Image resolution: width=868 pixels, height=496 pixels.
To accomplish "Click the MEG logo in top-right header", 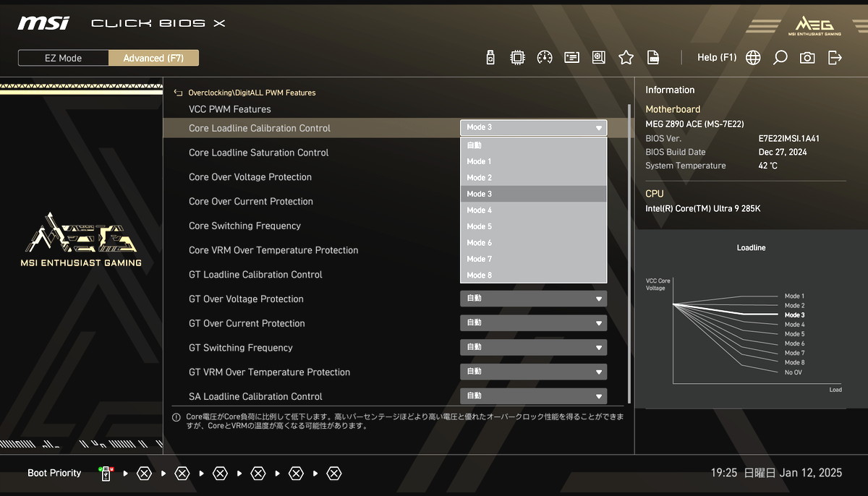I will [x=814, y=25].
